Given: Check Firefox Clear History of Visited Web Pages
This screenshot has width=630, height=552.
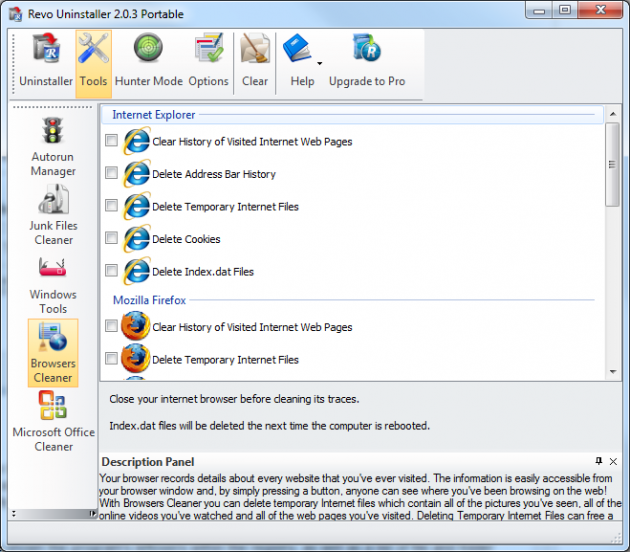Looking at the screenshot, I should click(x=111, y=326).
